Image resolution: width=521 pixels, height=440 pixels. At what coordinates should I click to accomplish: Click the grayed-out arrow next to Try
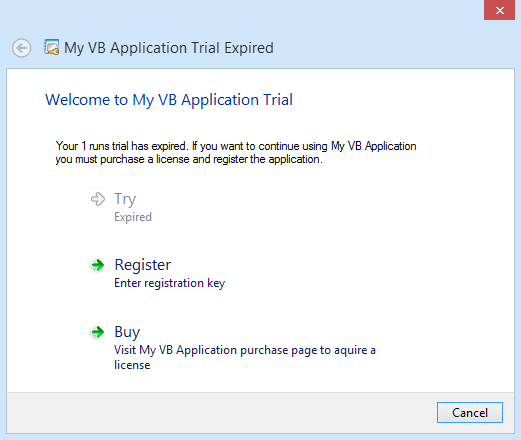pos(98,199)
